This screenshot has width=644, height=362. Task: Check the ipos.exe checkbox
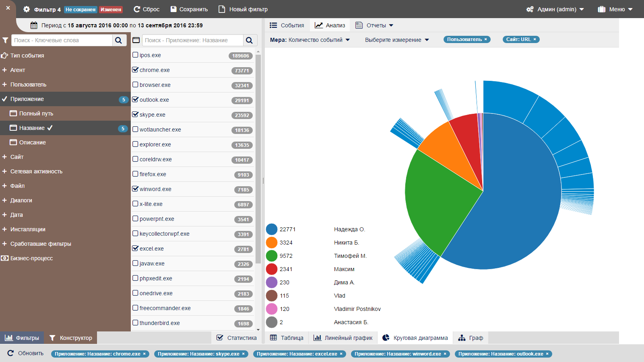click(135, 55)
